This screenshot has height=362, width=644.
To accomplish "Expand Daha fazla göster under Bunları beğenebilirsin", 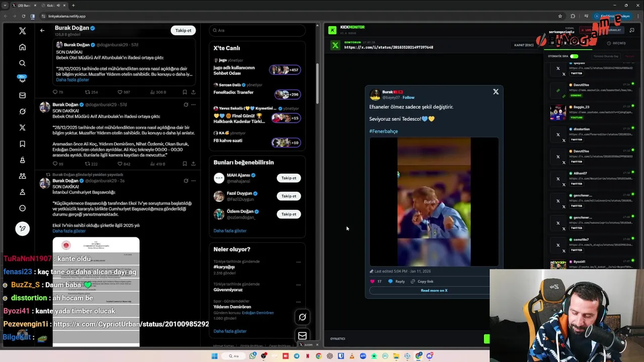I will click(230, 231).
